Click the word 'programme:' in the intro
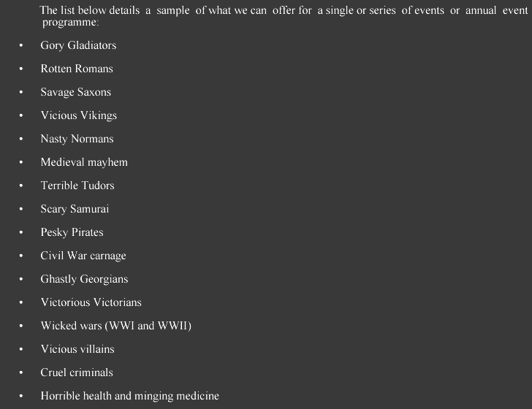The image size is (532, 409). [71, 23]
